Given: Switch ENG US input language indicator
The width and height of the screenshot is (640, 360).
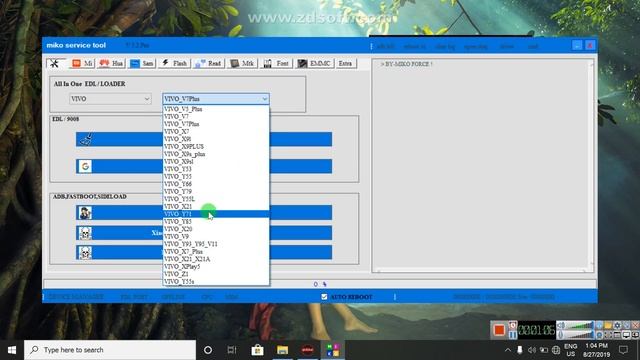Looking at the screenshot, I should [571, 350].
